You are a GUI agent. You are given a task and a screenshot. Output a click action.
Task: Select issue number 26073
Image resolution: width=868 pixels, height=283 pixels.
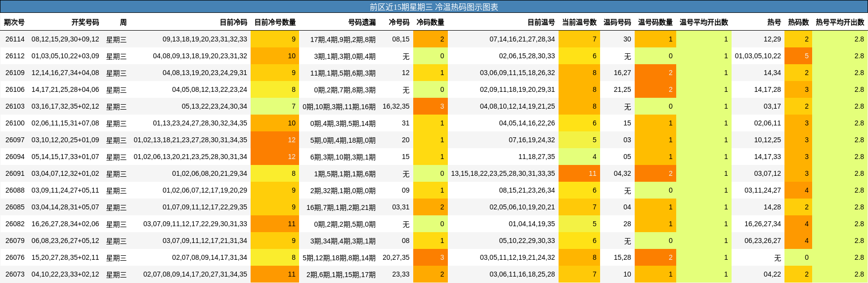coord(15,274)
